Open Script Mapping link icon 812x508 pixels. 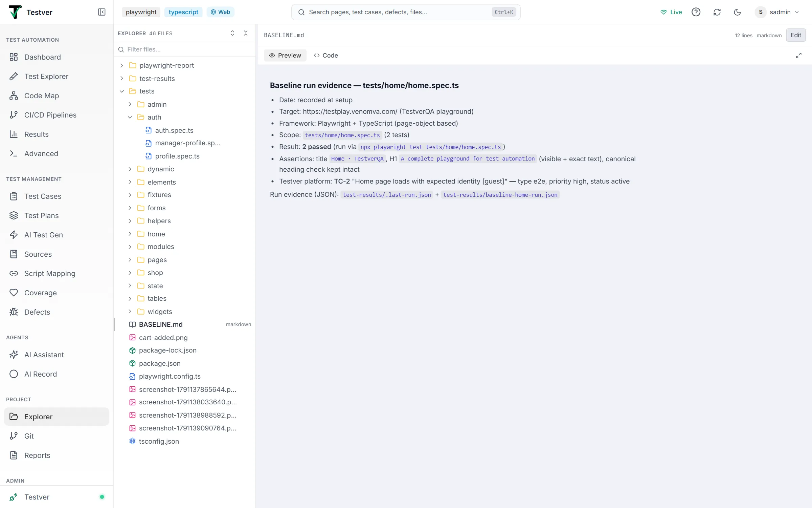14,273
